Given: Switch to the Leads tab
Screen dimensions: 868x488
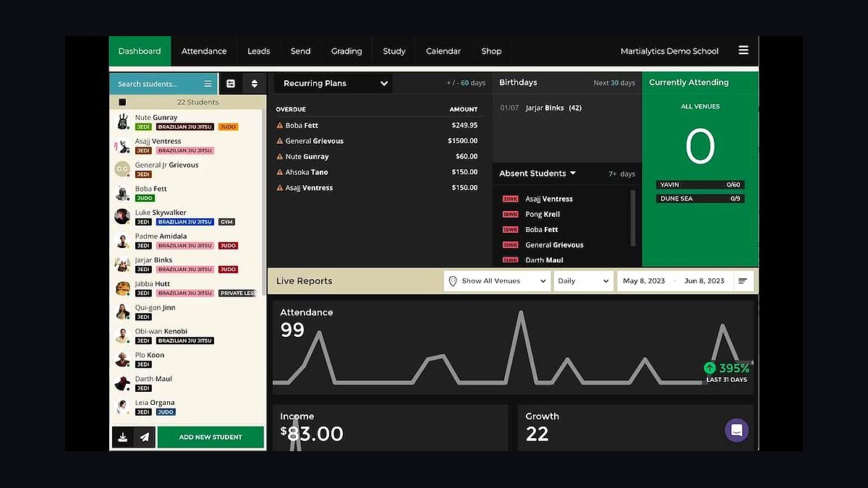Looking at the screenshot, I should pyautogui.click(x=258, y=51).
